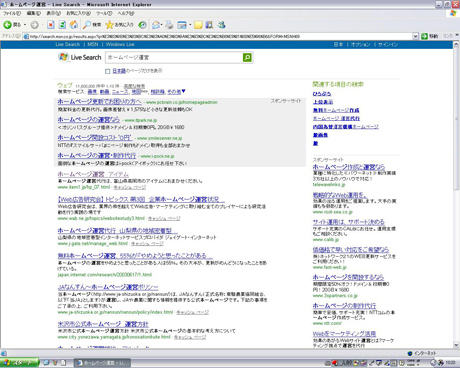The height and width of the screenshot is (368, 460).
Task: Refresh the page with the reload icon
Action: pyautogui.click(x=62, y=25)
